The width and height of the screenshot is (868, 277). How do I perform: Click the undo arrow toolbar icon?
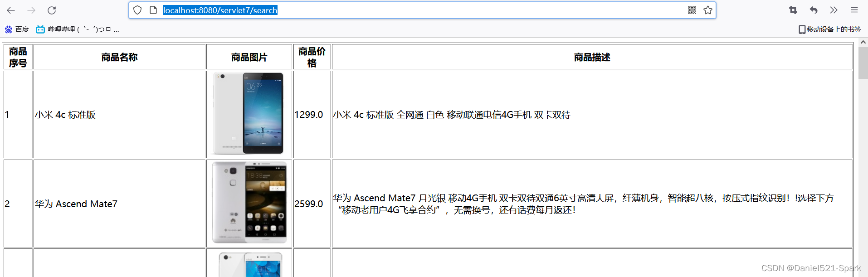[814, 10]
